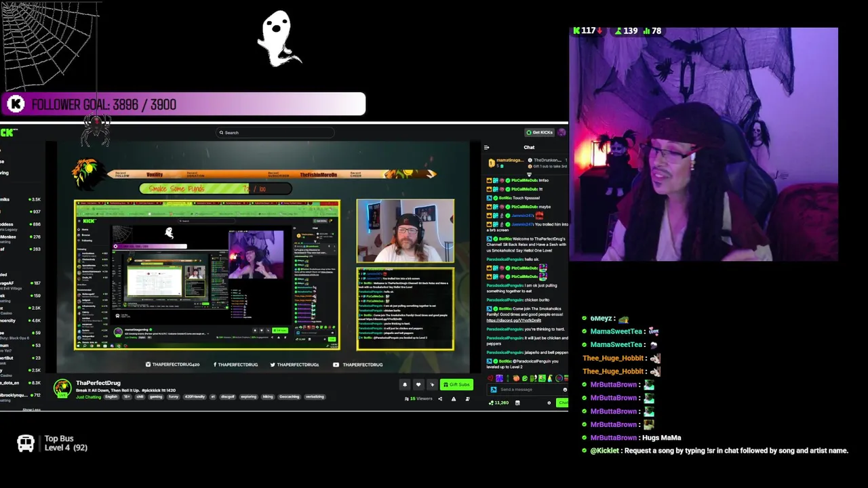Click the YouTube THAPERFECTDRUG handle
868x488 pixels.
359,365
